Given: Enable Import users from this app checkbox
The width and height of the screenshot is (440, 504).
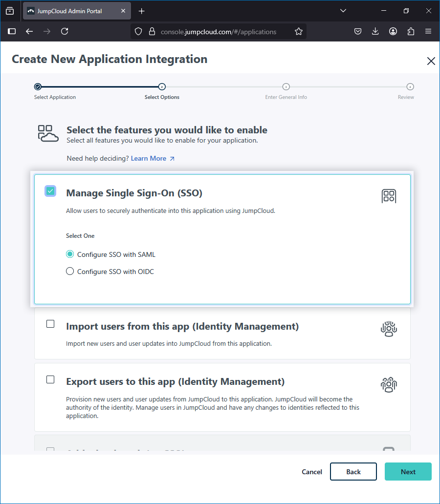Looking at the screenshot, I should coord(50,324).
